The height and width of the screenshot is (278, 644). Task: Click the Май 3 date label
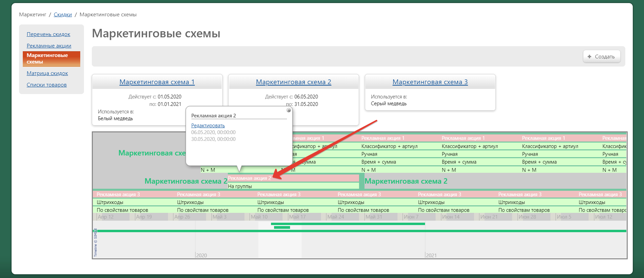tap(219, 217)
